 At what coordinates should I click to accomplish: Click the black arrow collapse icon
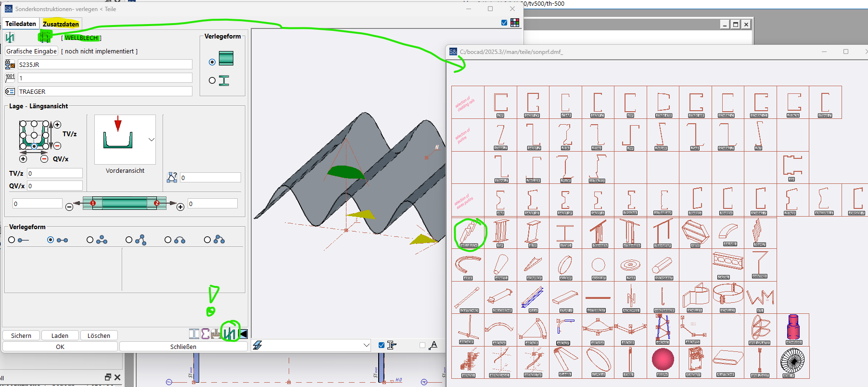click(x=243, y=334)
